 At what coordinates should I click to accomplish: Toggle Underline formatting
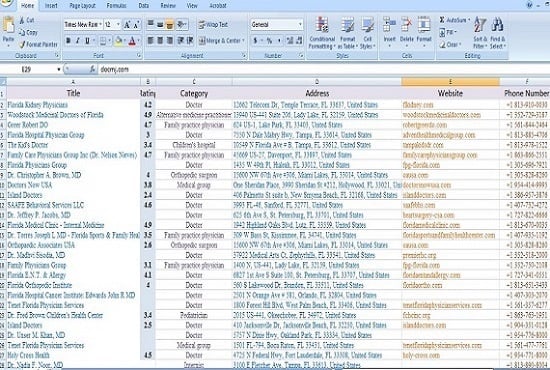pos(87,41)
